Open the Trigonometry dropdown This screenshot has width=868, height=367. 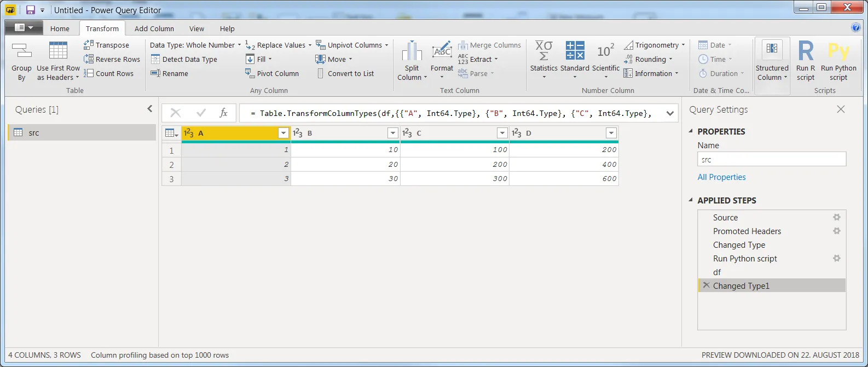654,45
